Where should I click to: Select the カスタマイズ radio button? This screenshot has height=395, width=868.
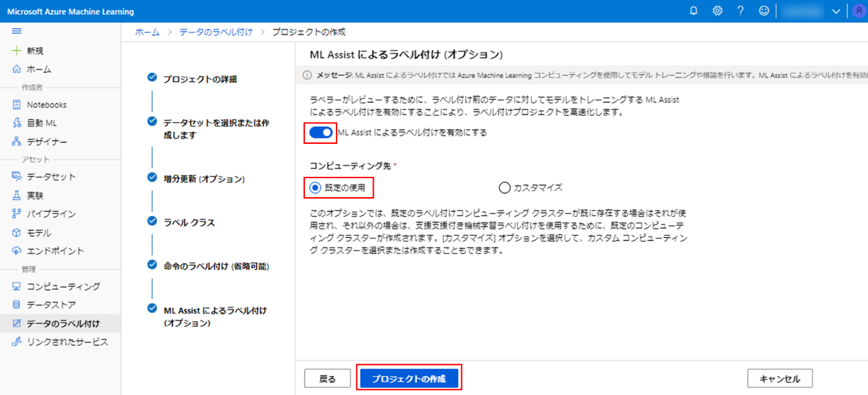click(x=504, y=187)
